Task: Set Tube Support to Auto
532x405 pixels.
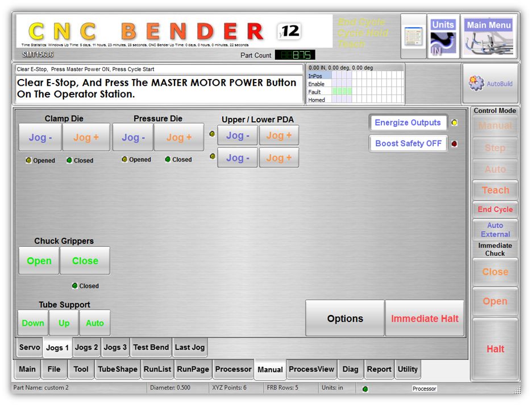Action: point(95,323)
